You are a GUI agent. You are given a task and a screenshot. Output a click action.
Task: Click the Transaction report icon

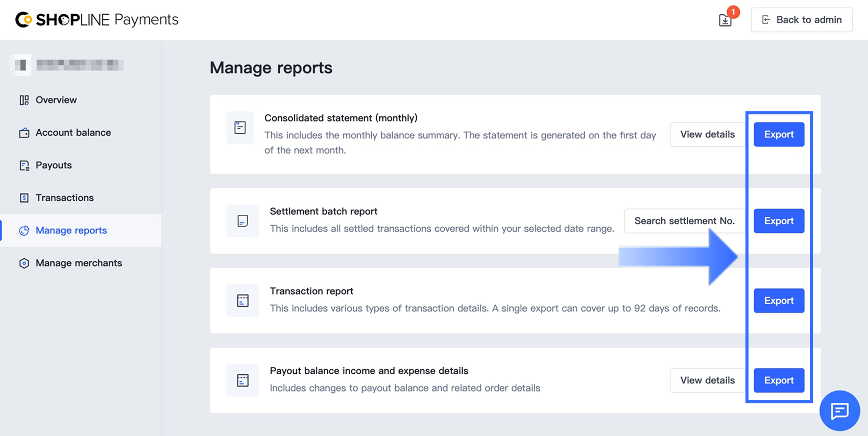pyautogui.click(x=243, y=301)
